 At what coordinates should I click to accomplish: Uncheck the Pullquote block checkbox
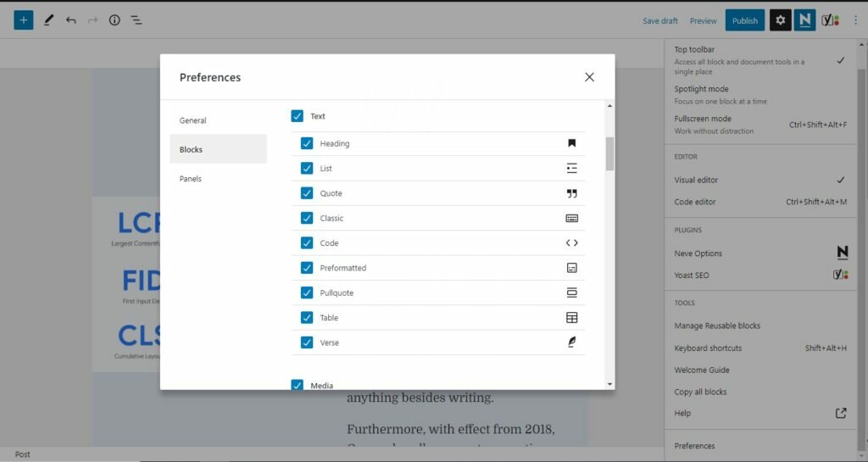(x=307, y=292)
